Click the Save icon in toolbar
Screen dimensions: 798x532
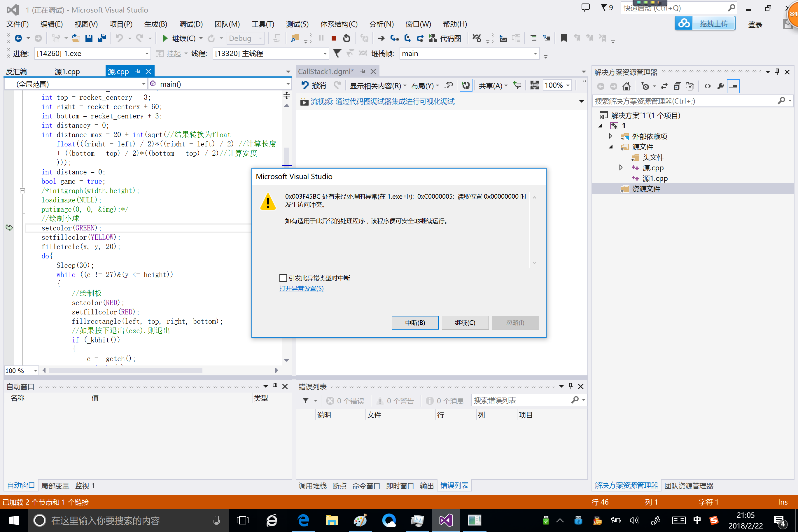[89, 38]
